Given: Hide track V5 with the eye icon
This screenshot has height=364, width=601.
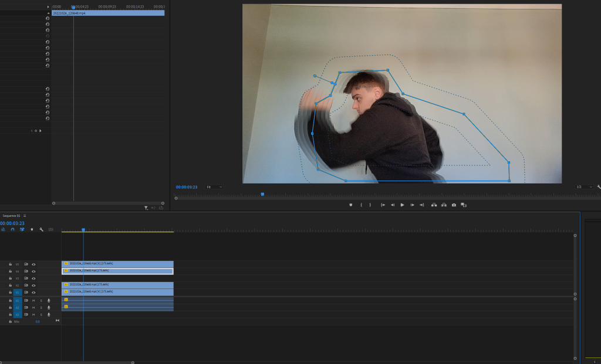Looking at the screenshot, I should (x=33, y=264).
